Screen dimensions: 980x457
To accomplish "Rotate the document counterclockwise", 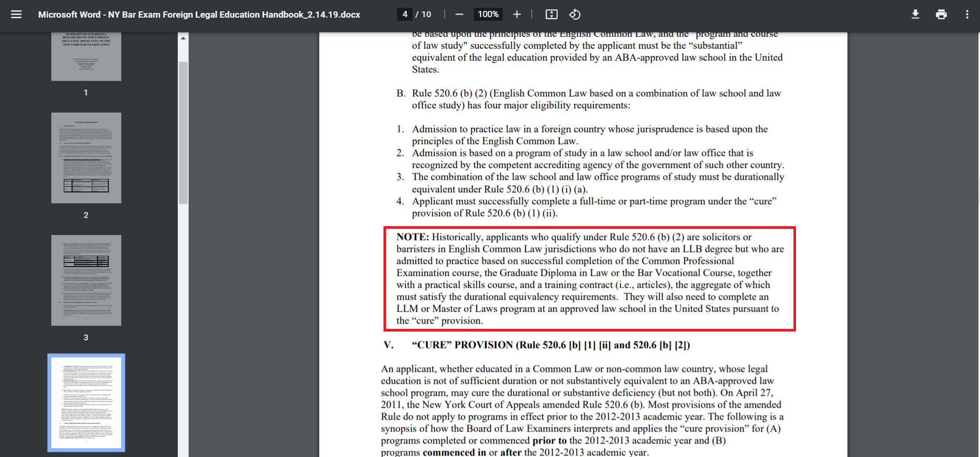I will [575, 15].
